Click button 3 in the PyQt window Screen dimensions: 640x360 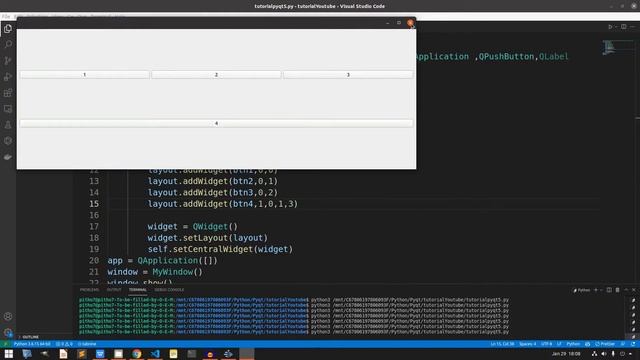348,75
